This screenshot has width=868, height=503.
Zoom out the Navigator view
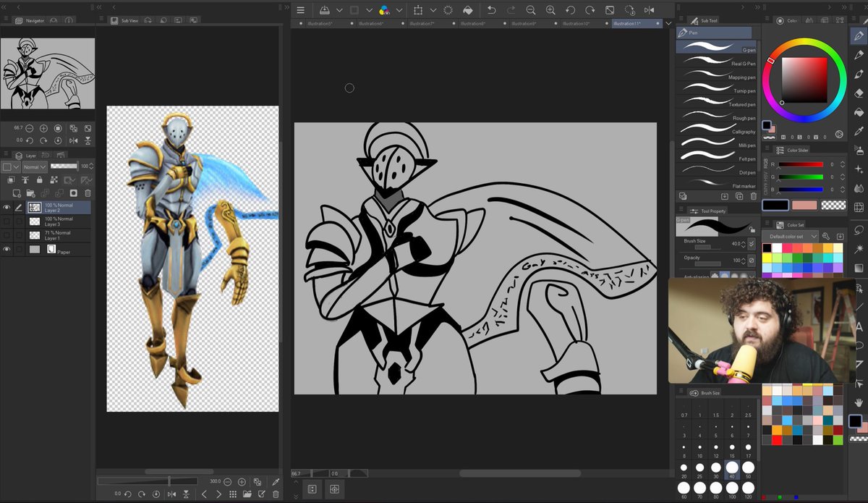click(30, 128)
